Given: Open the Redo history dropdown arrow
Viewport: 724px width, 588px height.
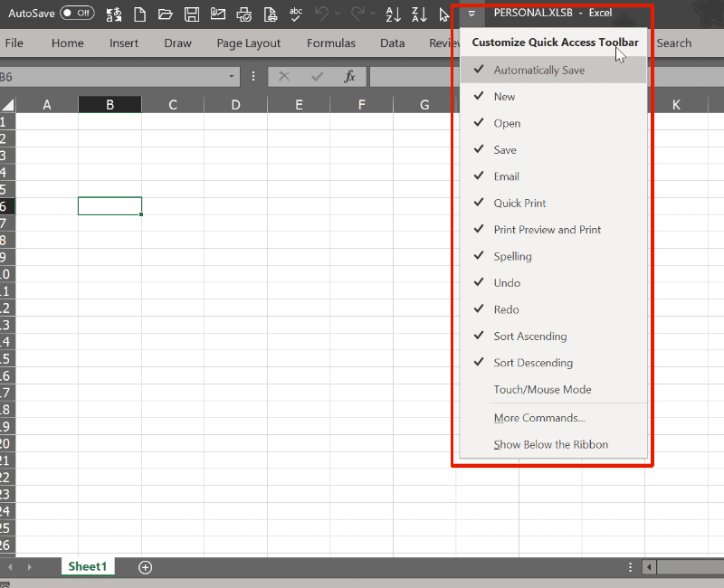Looking at the screenshot, I should [373, 14].
